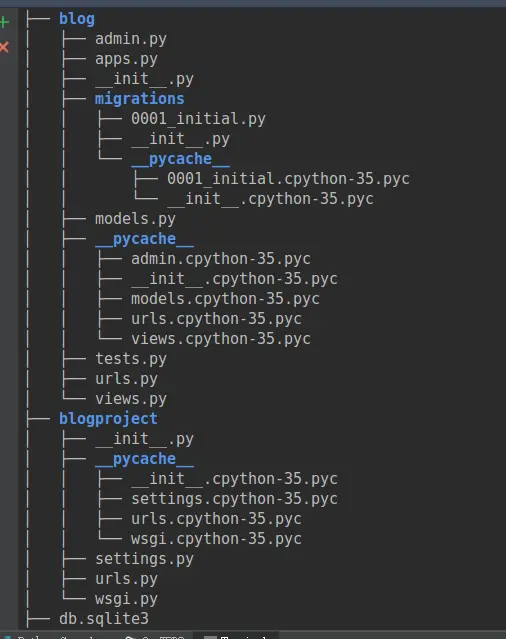Click __init__.cpython-35.pyc below 0001_initial.cpython-35.pyc
Viewport: 506px width, 639px height.
tap(271, 199)
